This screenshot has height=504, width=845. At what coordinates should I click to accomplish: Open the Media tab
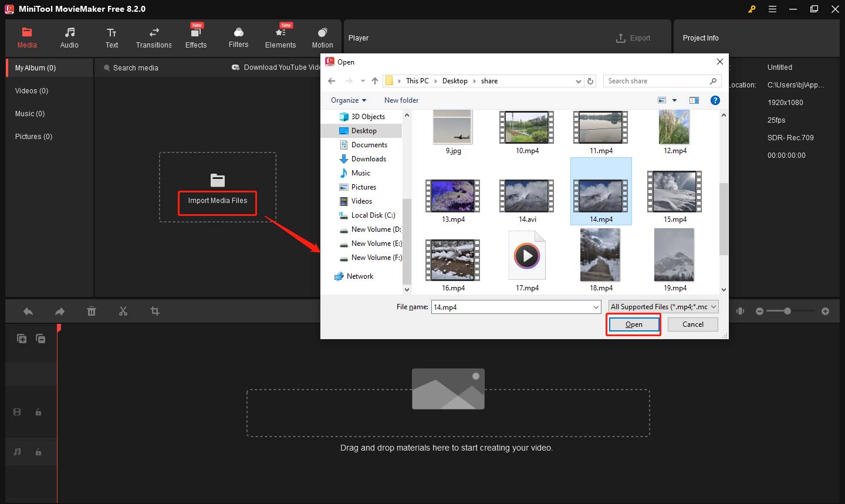click(27, 38)
